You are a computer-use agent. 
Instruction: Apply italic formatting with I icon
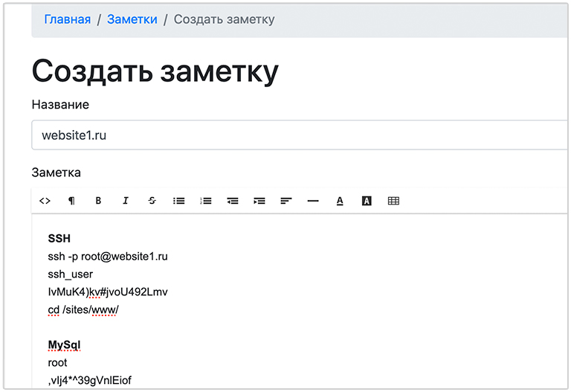point(125,201)
